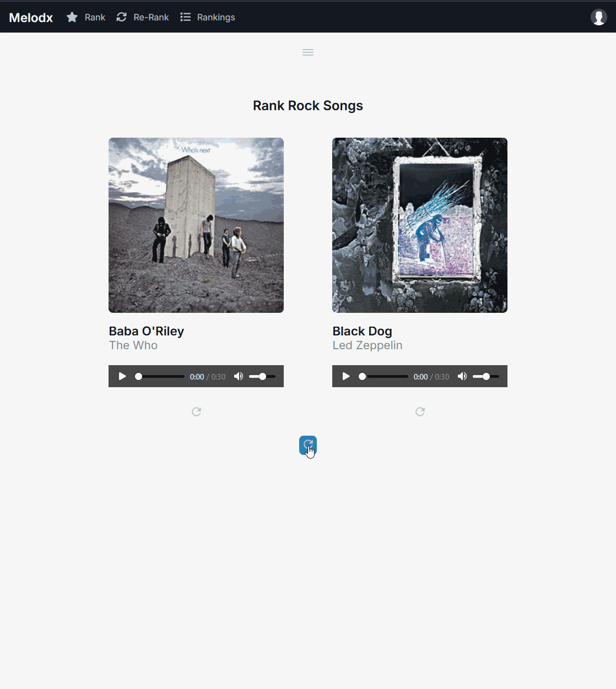Screen dimensions: 616x689
Task: Click the Melodx brand logo link
Action: [31, 18]
